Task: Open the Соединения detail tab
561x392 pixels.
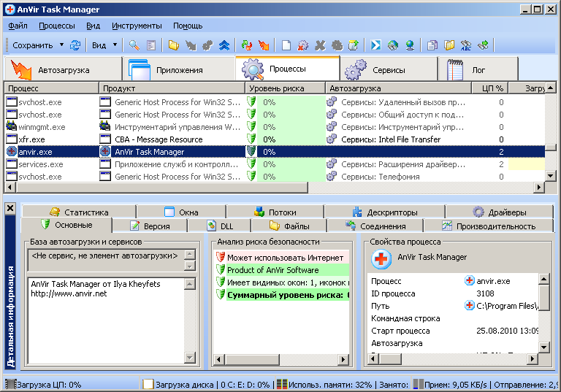Action: click(375, 226)
